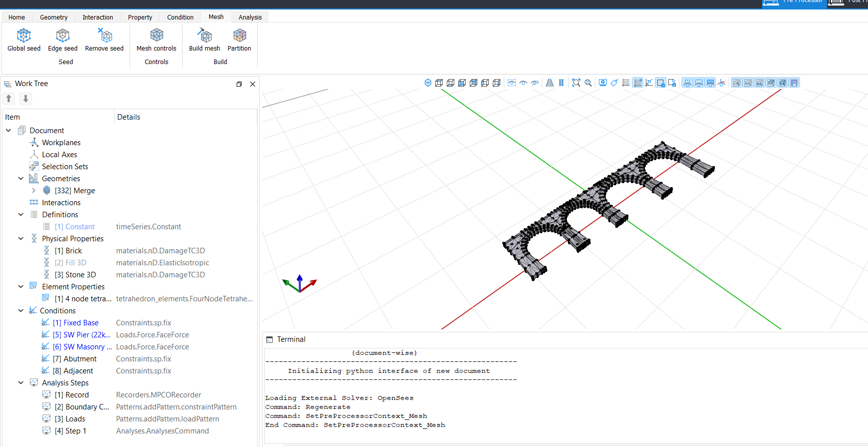Collapse the Physical Properties node
868x447 pixels.
pos(21,238)
